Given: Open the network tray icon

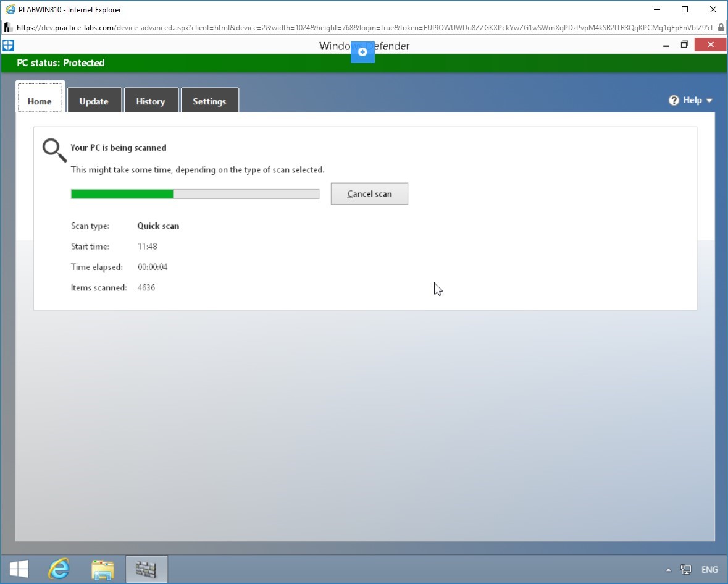Looking at the screenshot, I should [686, 569].
